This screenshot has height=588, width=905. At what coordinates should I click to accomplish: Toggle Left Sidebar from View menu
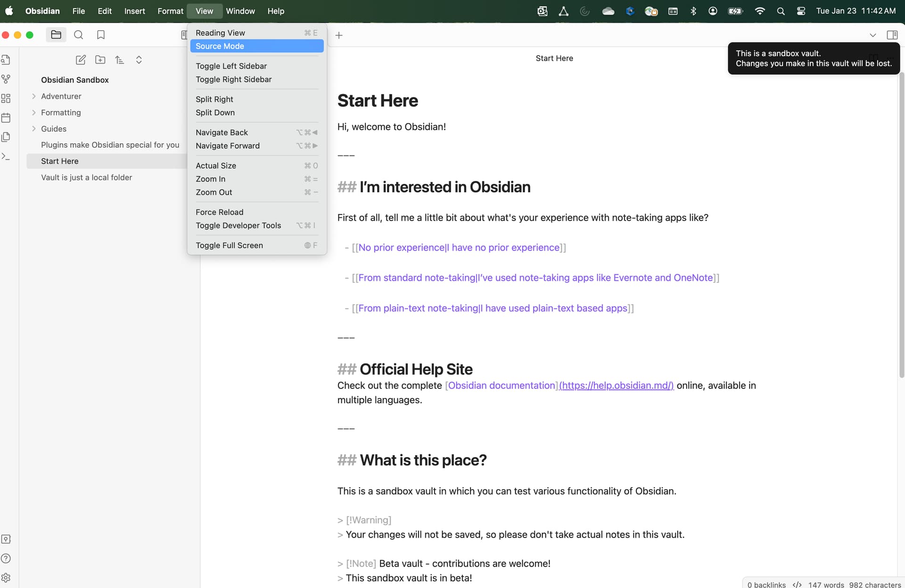click(x=256, y=66)
